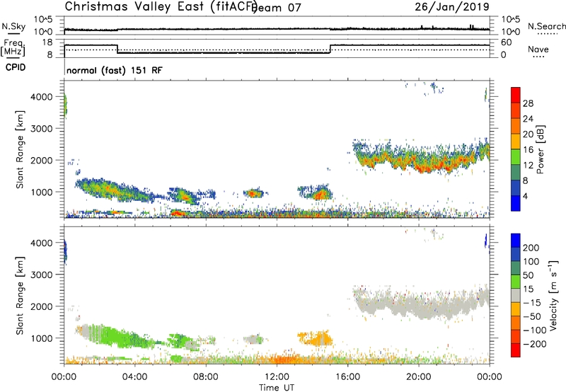Click the N.Search legend label
The image size is (566, 392).
coord(547,26)
